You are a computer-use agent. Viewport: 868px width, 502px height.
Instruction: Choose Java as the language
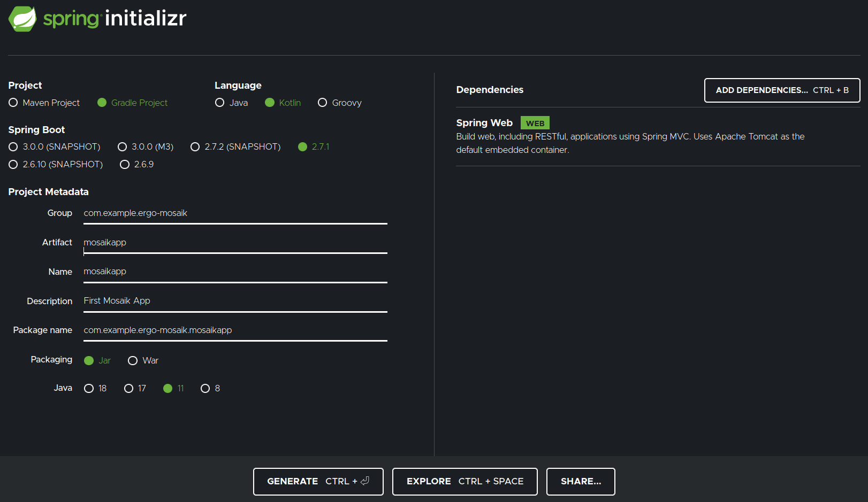coord(220,103)
